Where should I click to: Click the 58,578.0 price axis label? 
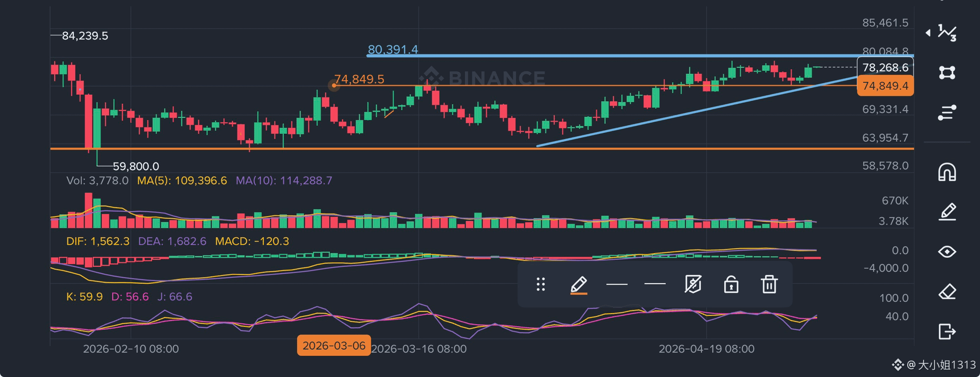[x=885, y=166]
